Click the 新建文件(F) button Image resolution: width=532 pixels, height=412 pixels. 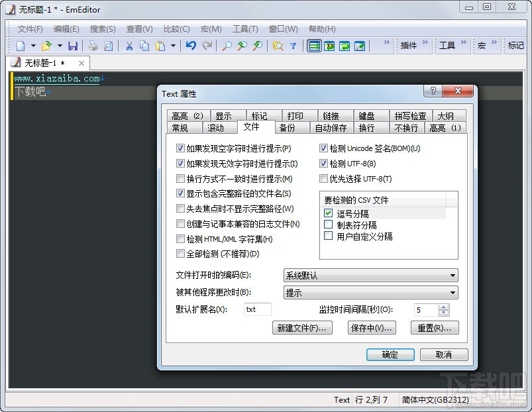click(303, 328)
